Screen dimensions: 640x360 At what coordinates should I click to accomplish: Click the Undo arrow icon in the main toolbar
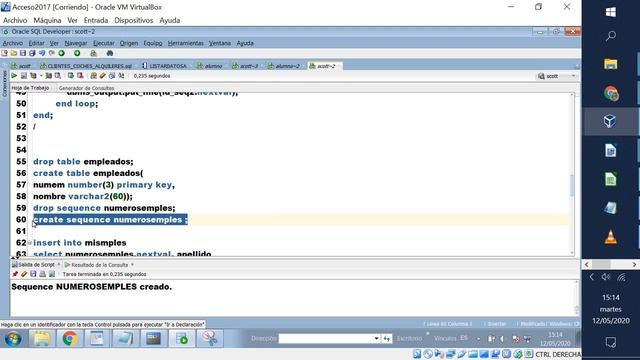pos(42,53)
